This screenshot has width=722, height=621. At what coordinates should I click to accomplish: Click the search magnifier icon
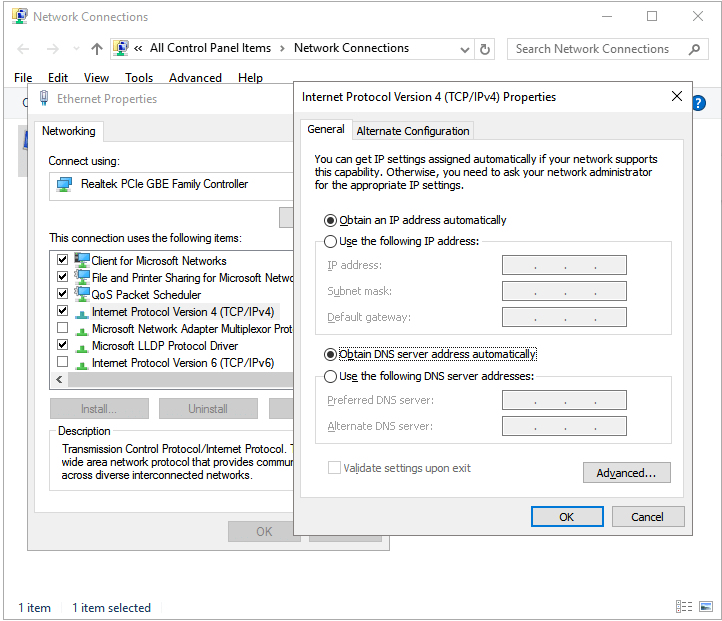click(x=694, y=49)
